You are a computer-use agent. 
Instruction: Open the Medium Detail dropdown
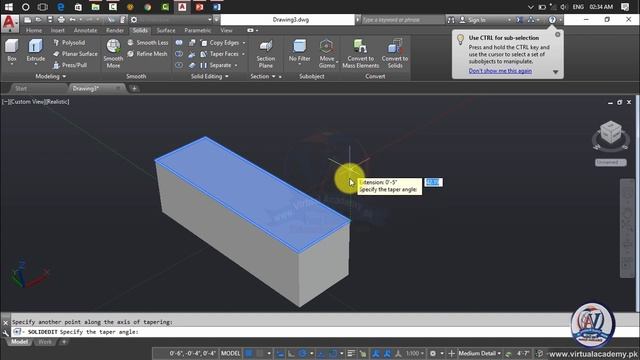point(480,353)
